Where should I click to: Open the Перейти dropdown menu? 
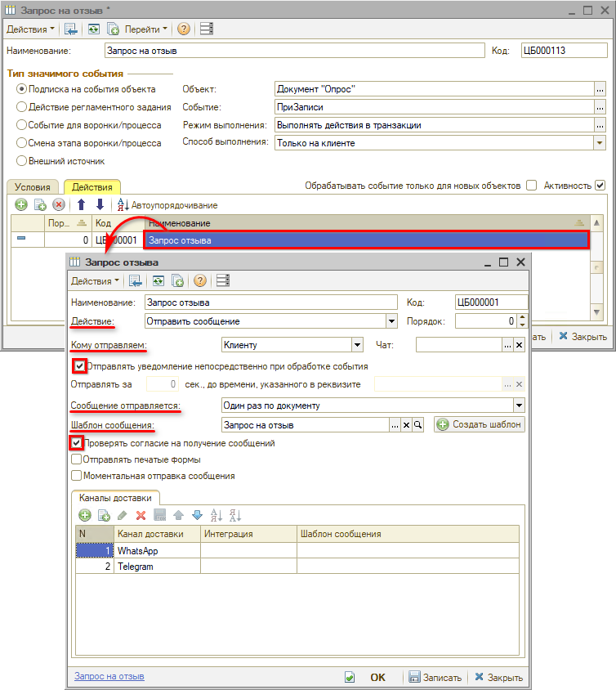(146, 29)
